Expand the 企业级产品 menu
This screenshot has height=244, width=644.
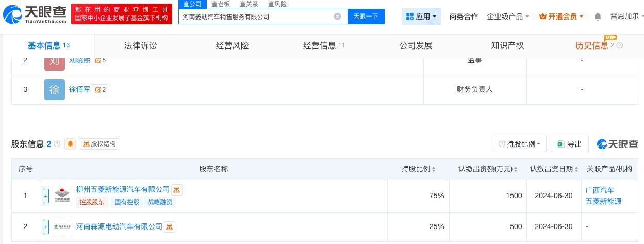tap(508, 17)
